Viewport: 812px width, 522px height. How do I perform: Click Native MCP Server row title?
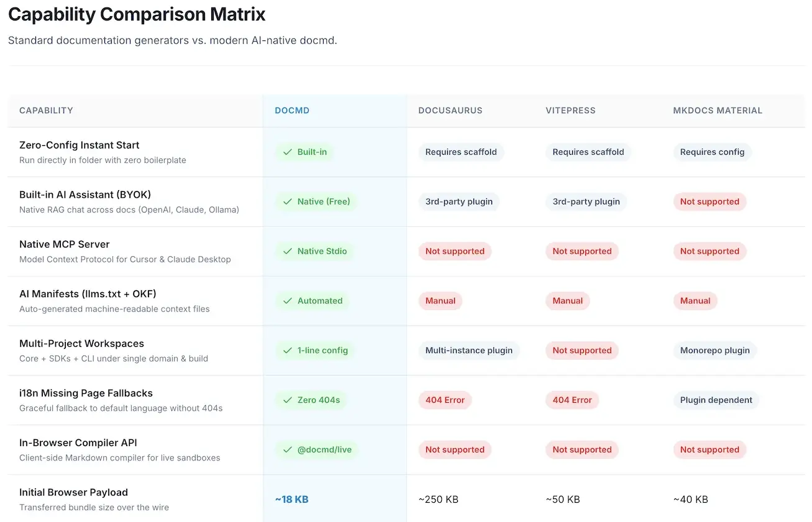[65, 244]
